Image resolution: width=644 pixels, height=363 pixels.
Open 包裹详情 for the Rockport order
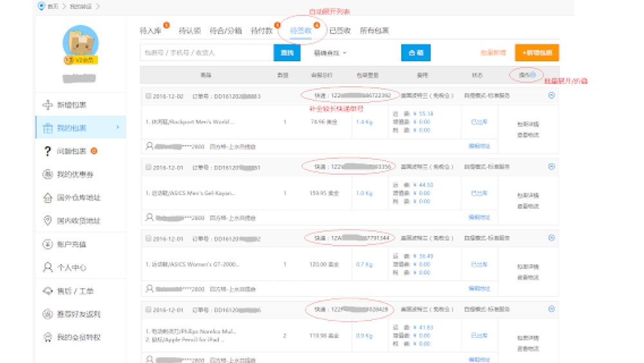pos(528,124)
